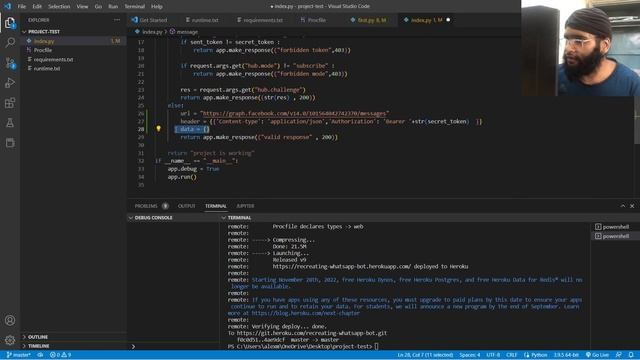
Task: Click the Go Live status bar button
Action: pyautogui.click(x=597, y=355)
